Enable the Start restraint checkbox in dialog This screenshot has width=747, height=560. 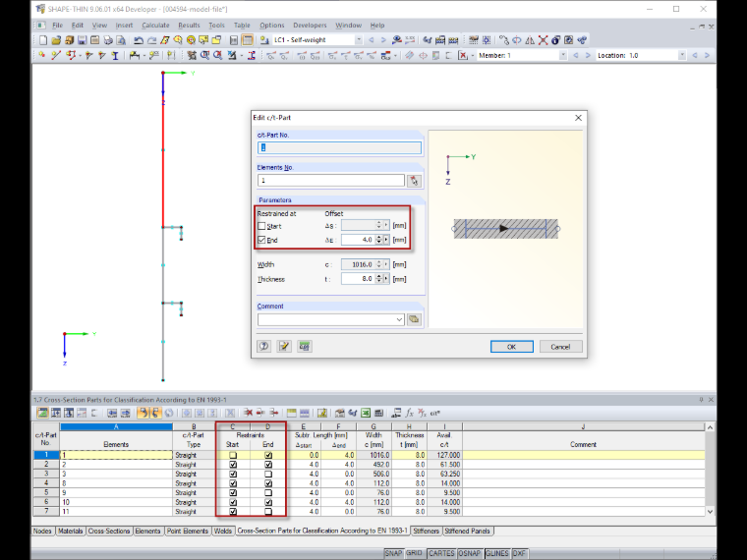point(261,226)
